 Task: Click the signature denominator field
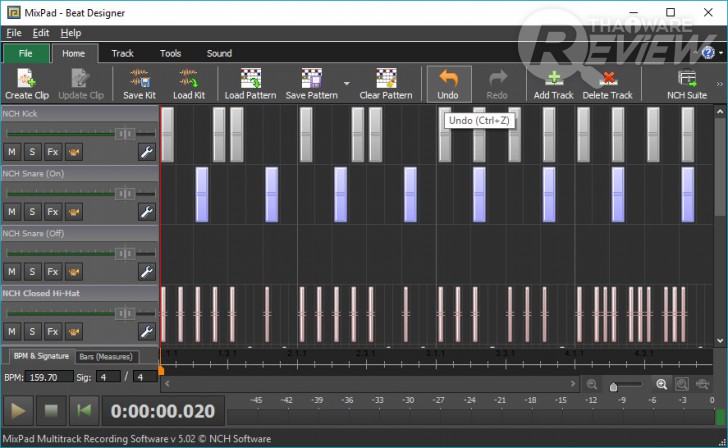pyautogui.click(x=145, y=377)
